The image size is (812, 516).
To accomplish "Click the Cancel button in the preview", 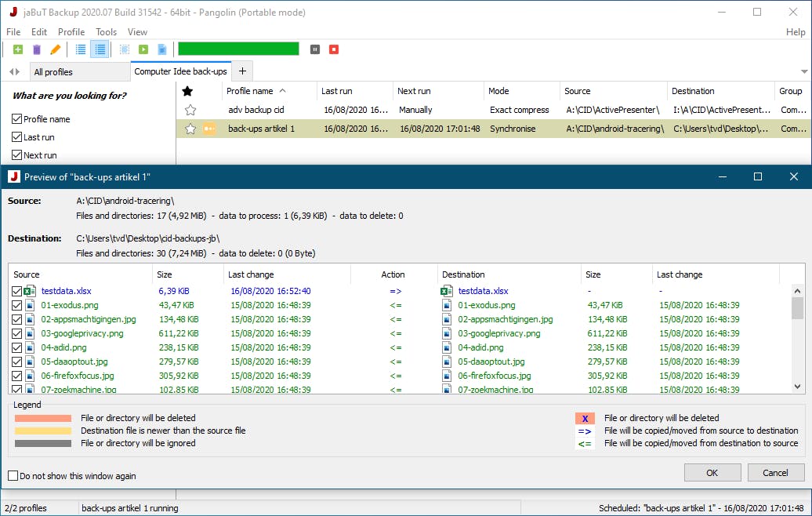I will 775,473.
